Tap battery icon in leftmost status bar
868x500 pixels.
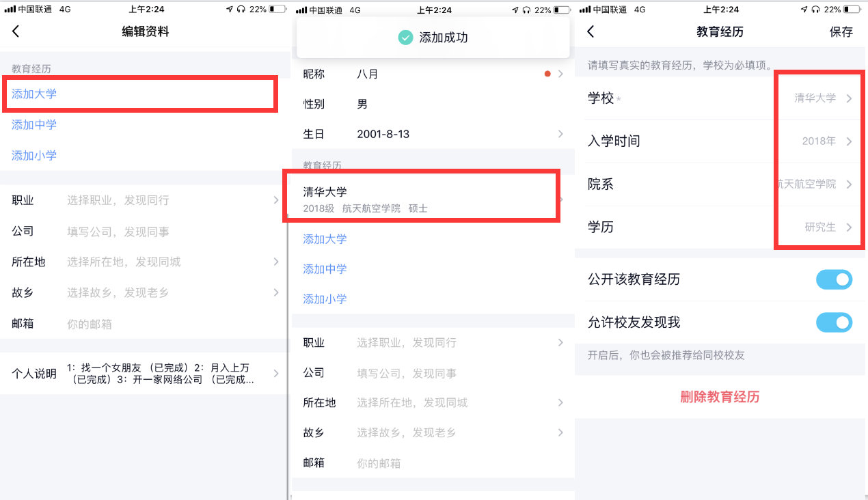277,10
